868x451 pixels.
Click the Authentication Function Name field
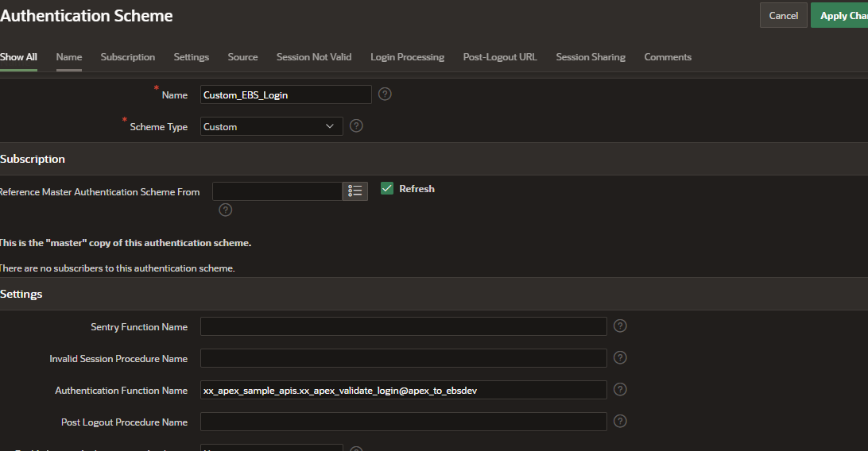tap(404, 390)
